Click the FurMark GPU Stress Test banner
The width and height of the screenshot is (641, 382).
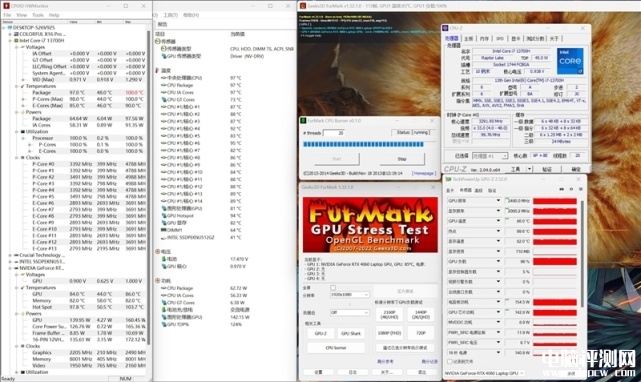coord(370,225)
